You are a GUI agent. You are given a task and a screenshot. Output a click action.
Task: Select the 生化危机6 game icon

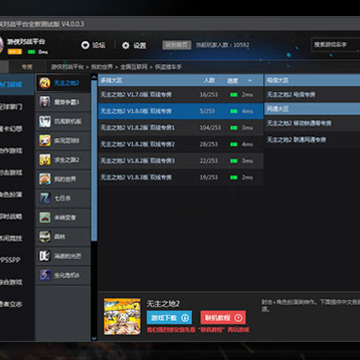(x=45, y=275)
